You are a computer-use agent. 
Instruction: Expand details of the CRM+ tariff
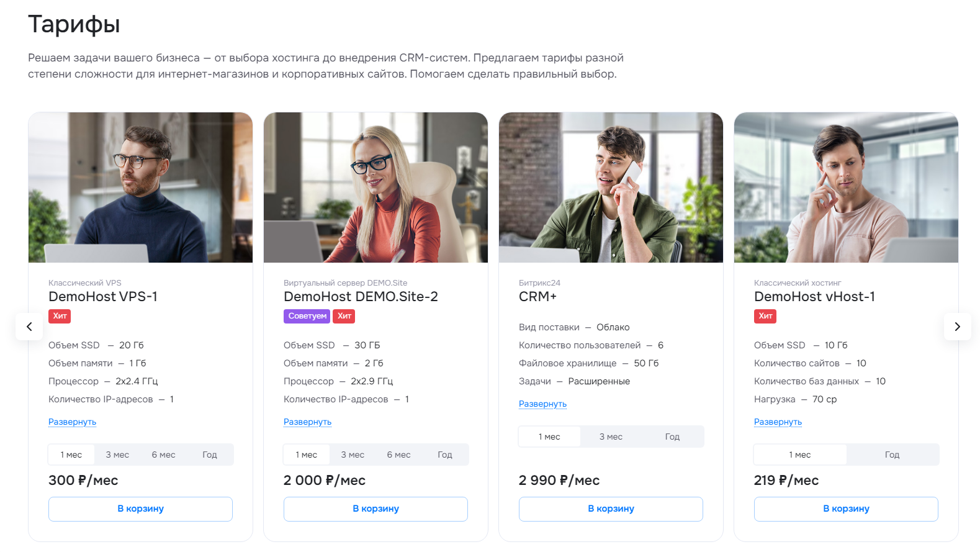[542, 404]
